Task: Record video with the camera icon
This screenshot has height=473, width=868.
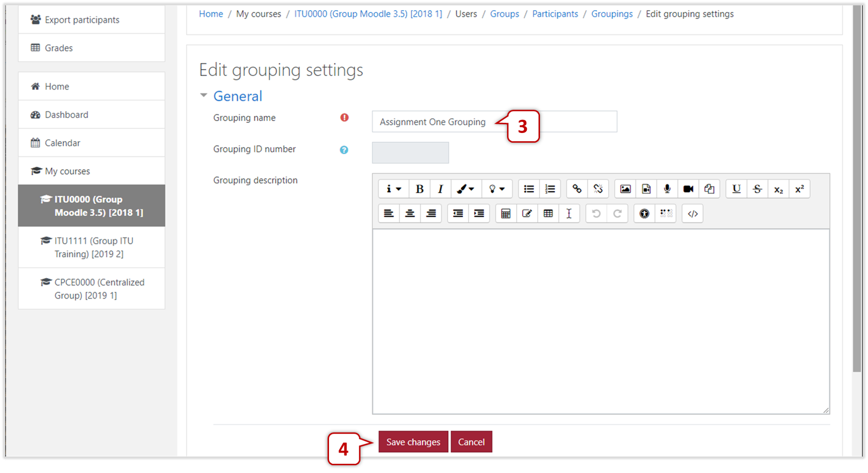Action: pyautogui.click(x=688, y=189)
